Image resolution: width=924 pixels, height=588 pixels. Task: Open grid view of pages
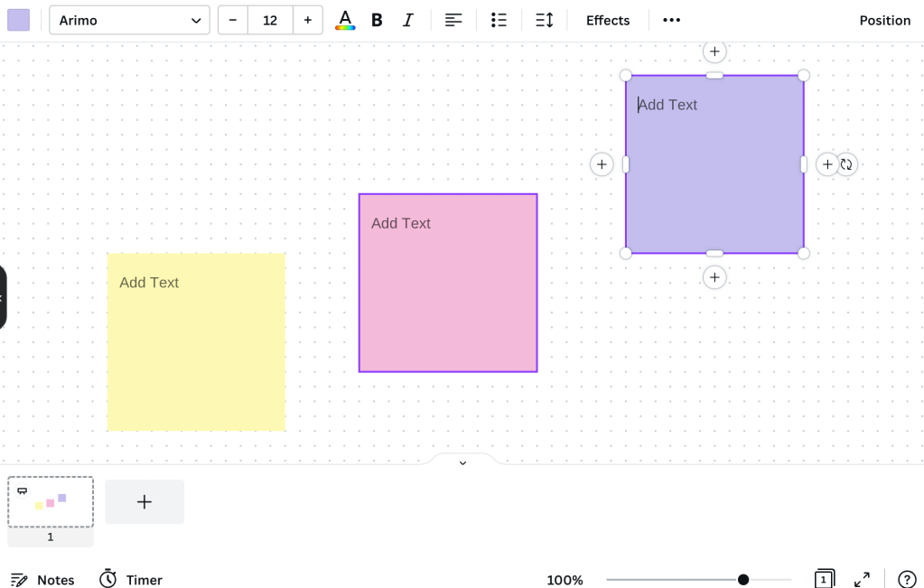[x=824, y=579]
